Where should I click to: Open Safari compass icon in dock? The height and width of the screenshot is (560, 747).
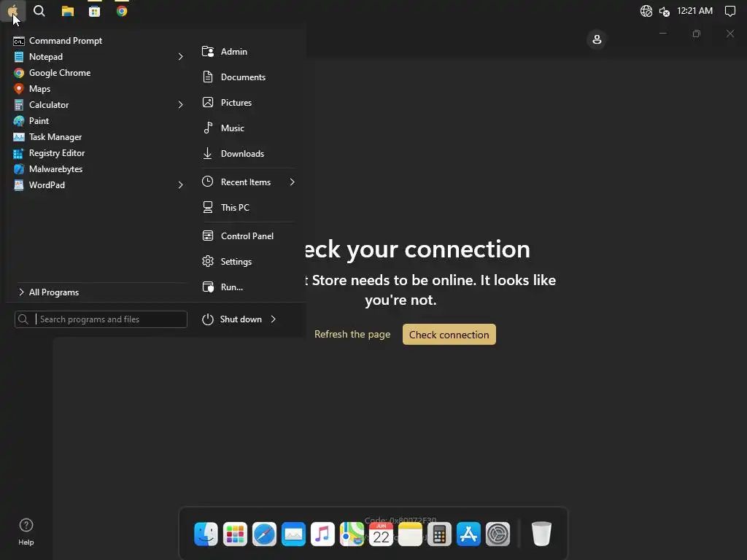coord(264,534)
